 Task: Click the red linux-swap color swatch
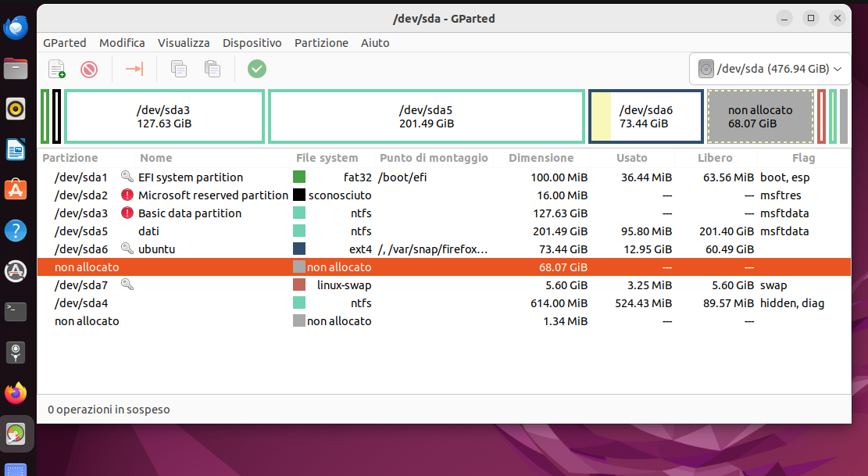299,285
